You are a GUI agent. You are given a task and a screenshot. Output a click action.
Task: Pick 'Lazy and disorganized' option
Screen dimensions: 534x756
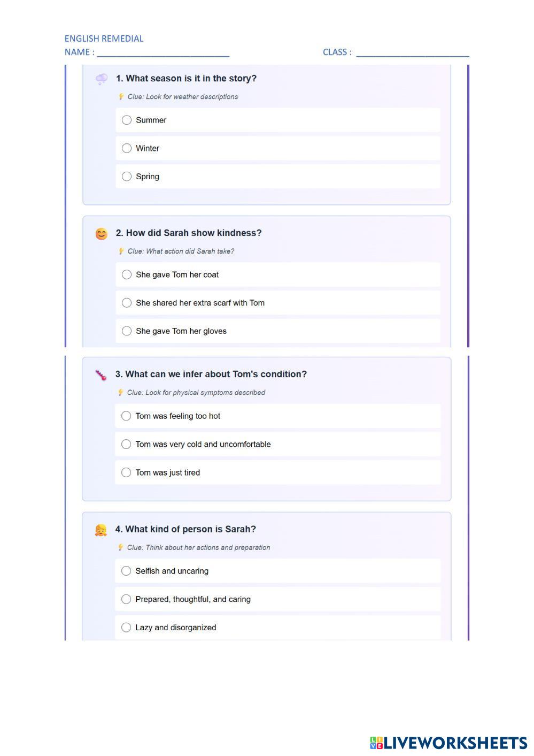(x=126, y=628)
